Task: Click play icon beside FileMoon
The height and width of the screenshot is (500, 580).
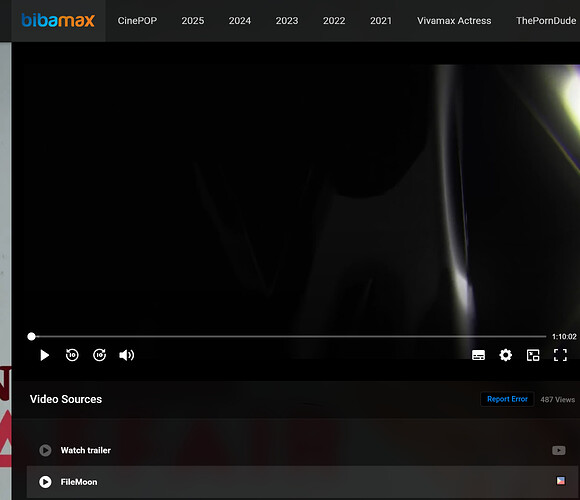Action: (45, 482)
